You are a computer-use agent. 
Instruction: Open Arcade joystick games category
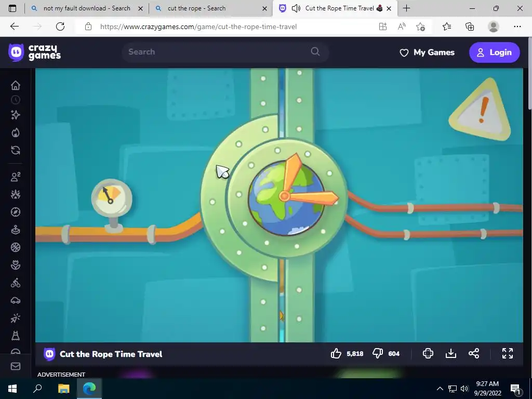click(15, 230)
